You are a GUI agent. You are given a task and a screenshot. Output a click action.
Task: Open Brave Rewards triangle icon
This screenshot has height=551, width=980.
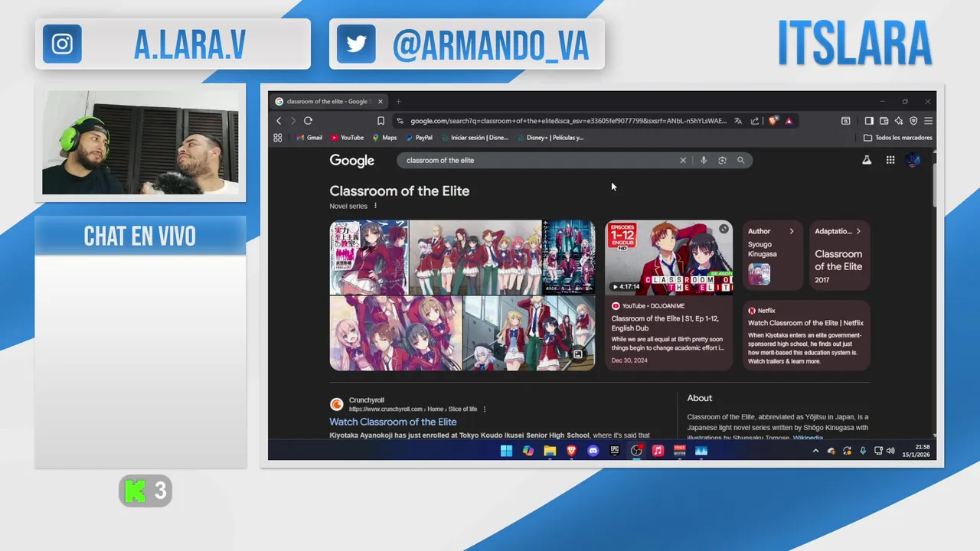coord(789,121)
